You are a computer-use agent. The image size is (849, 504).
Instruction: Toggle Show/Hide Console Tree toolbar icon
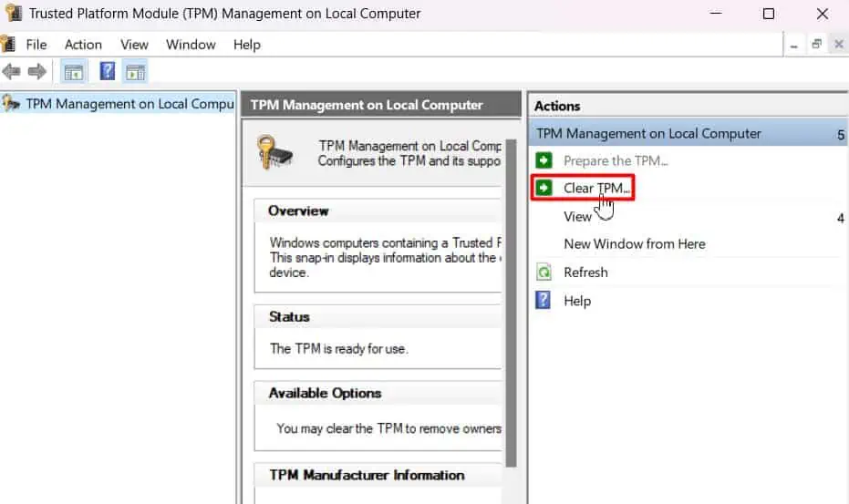74,71
